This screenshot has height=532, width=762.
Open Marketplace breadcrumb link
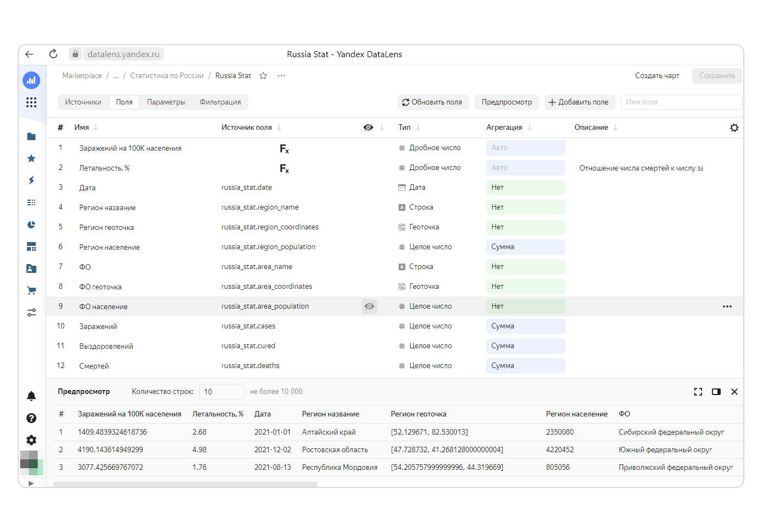point(82,76)
